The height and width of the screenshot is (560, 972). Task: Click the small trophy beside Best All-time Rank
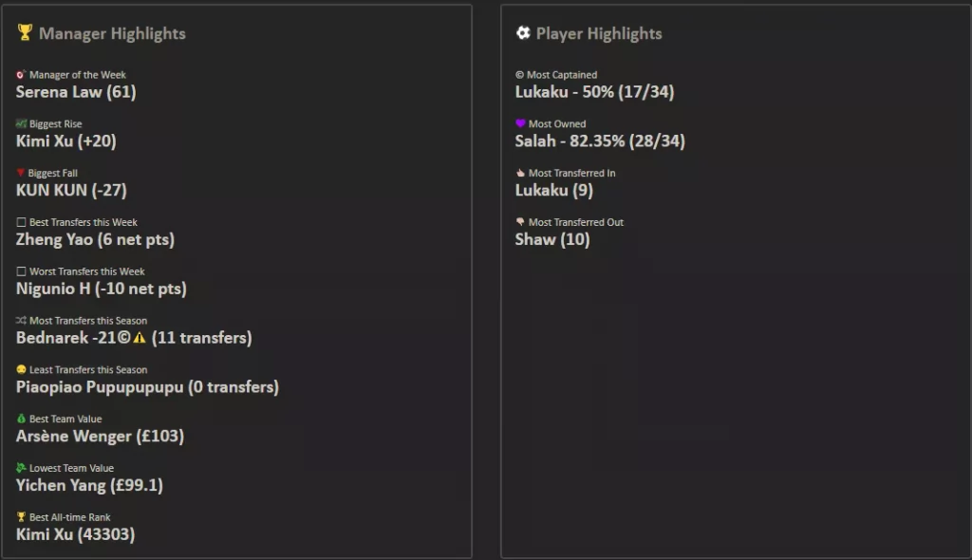pos(21,517)
